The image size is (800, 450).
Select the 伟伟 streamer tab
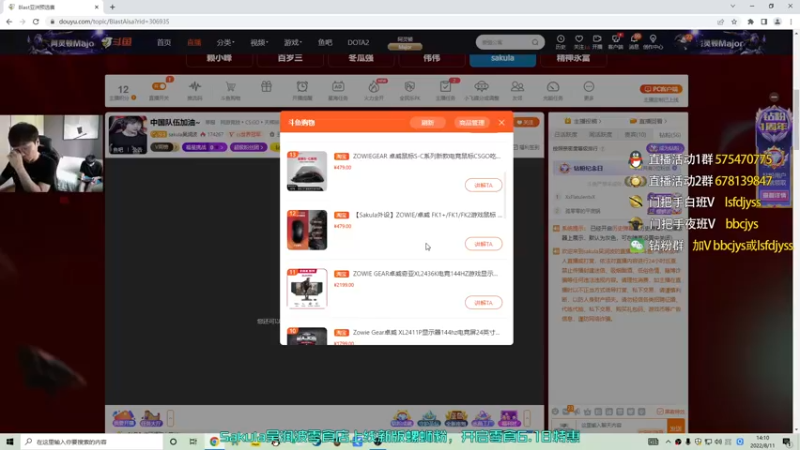432,58
